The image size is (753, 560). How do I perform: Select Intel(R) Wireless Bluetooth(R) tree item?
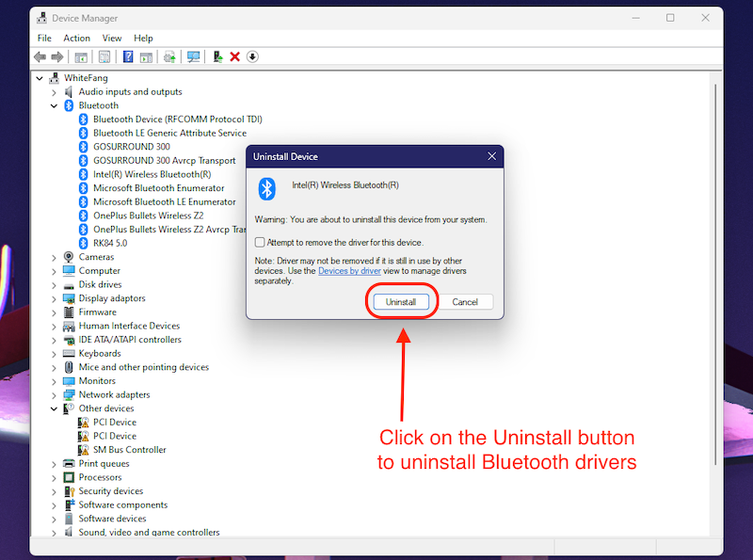click(152, 174)
